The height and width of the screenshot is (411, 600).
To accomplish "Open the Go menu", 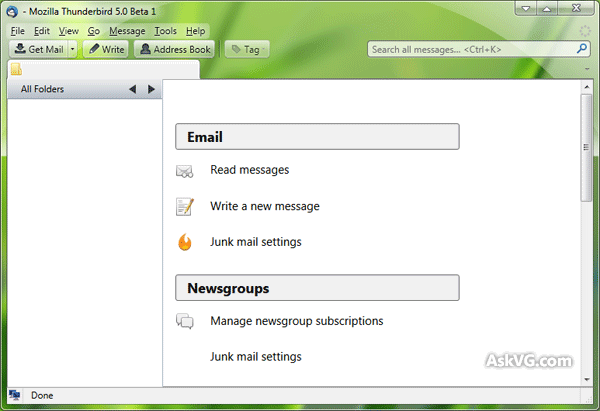I will [x=94, y=31].
